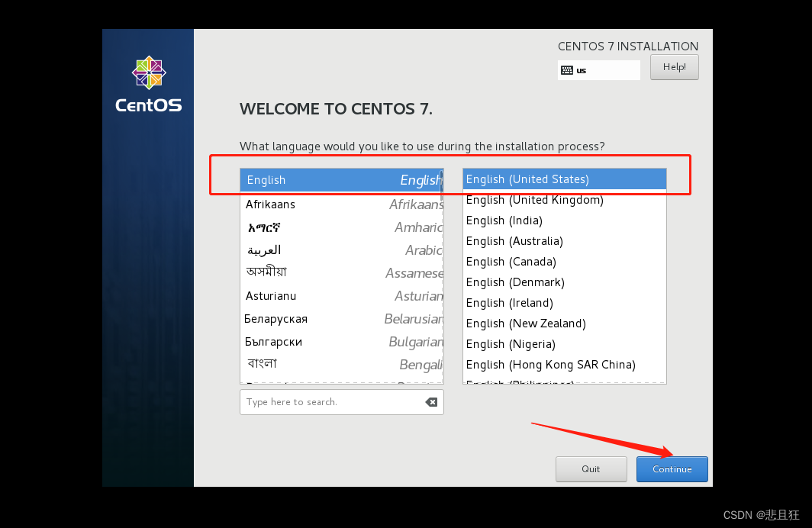This screenshot has height=528, width=812.
Task: Choose English (United Kingdom) locale
Action: point(565,200)
